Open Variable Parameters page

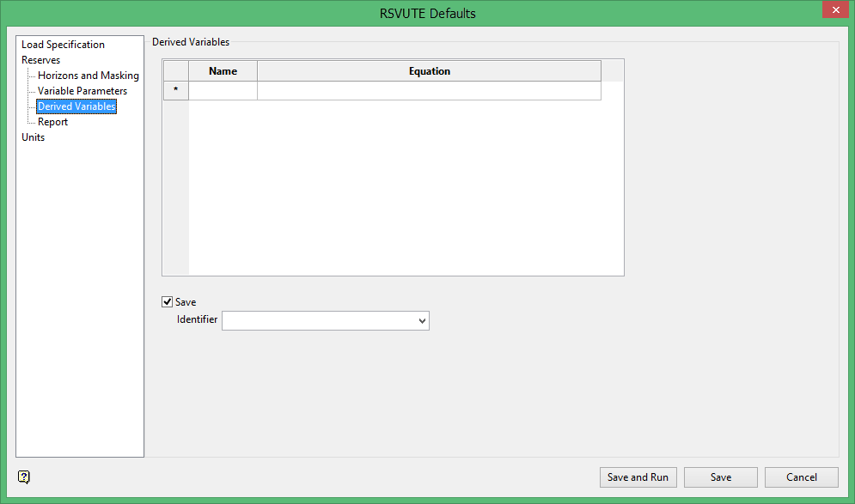82,91
